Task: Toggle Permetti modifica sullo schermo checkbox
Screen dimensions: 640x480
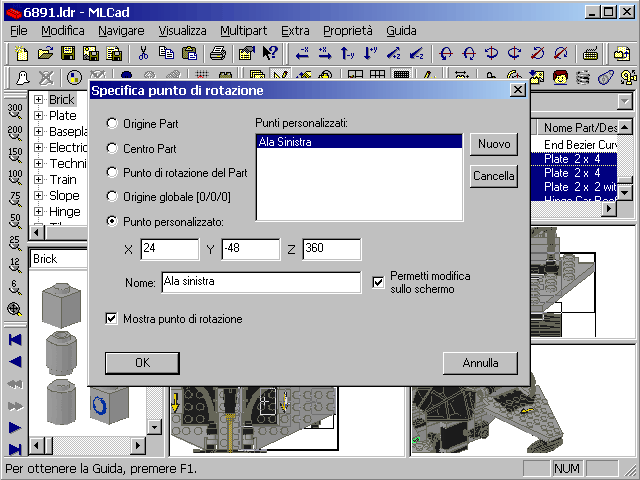Action: tap(378, 282)
